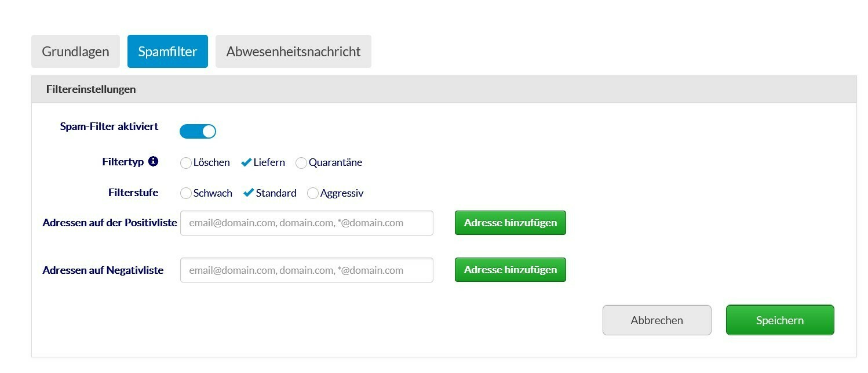This screenshot has width=868, height=373.
Task: Open the Grundlagen tab
Action: point(75,51)
